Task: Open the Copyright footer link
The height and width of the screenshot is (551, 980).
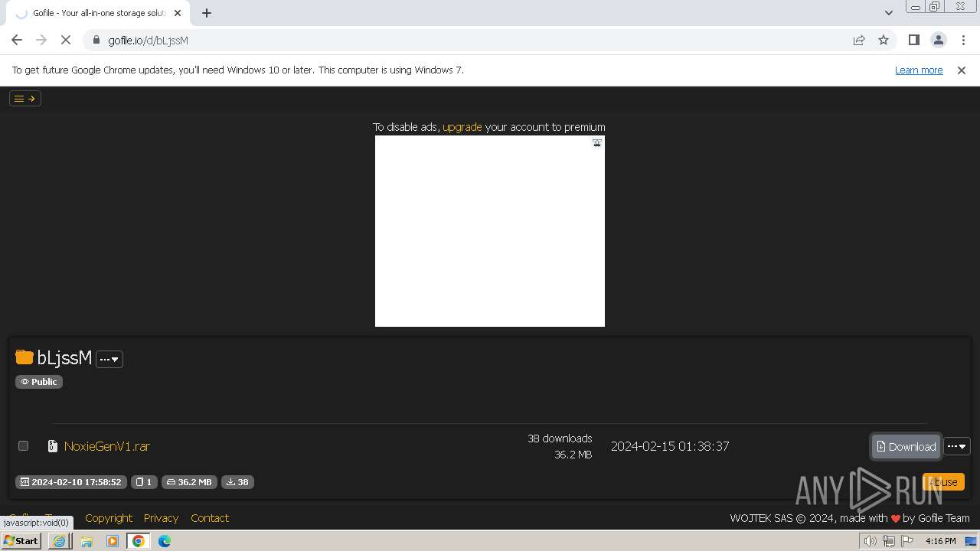Action: (x=109, y=518)
